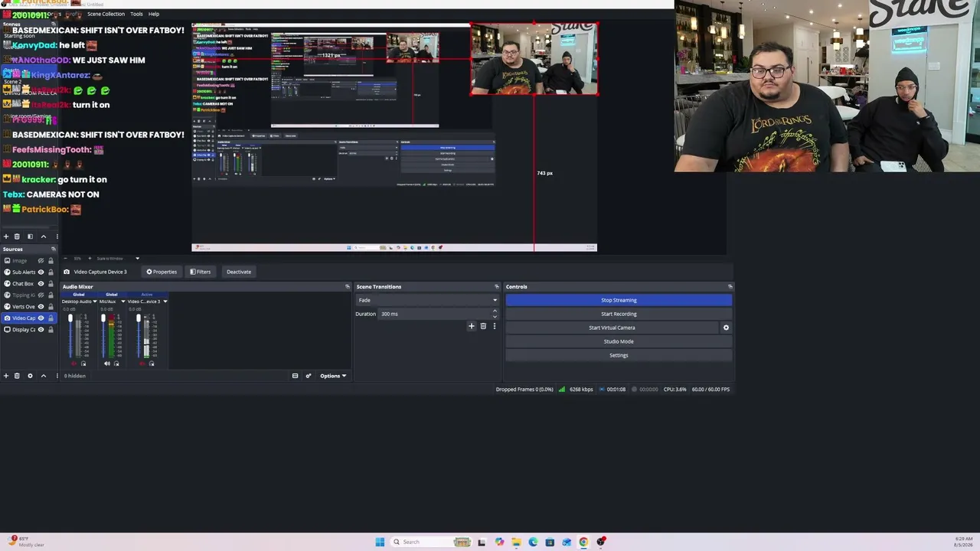Image resolution: width=980 pixels, height=551 pixels.
Task: Hide the Video Capture source
Action: 41,318
